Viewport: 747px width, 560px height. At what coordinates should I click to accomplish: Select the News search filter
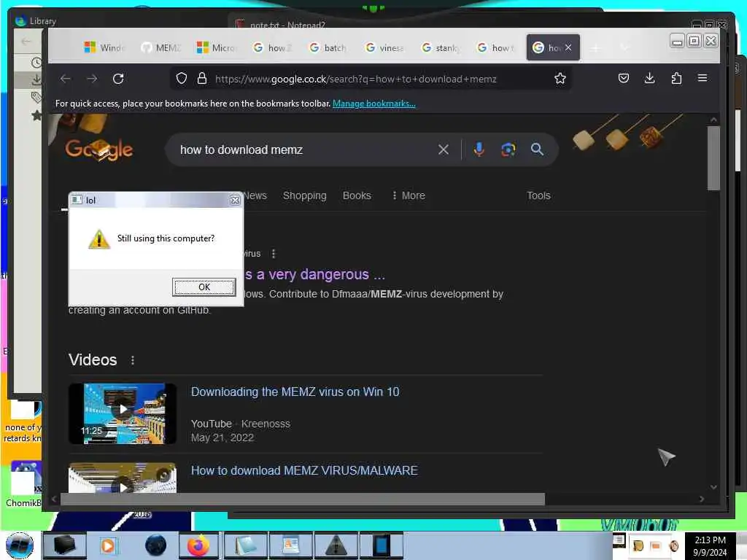pos(255,195)
